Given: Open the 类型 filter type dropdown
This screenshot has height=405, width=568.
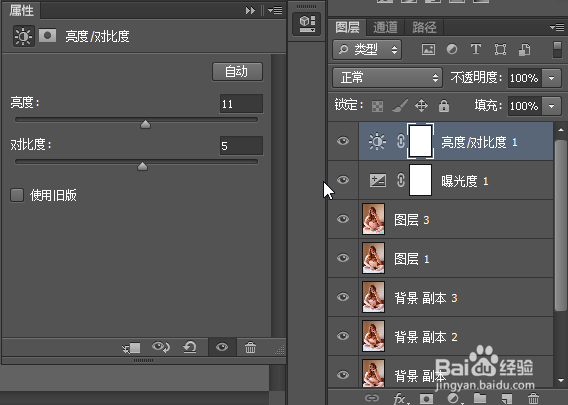Looking at the screenshot, I should (x=367, y=50).
